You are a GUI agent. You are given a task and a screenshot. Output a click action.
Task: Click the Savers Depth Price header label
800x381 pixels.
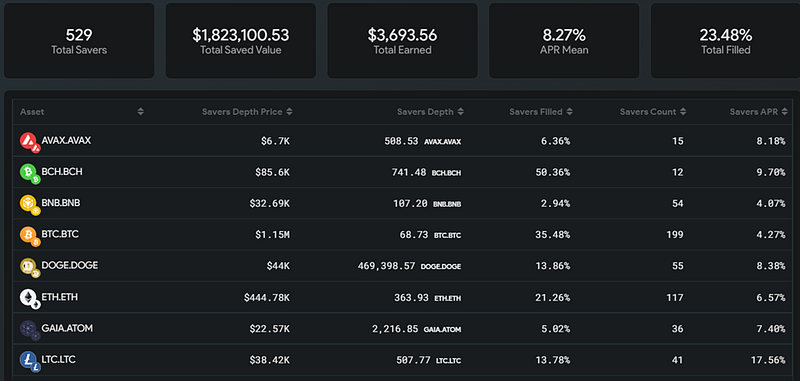242,112
